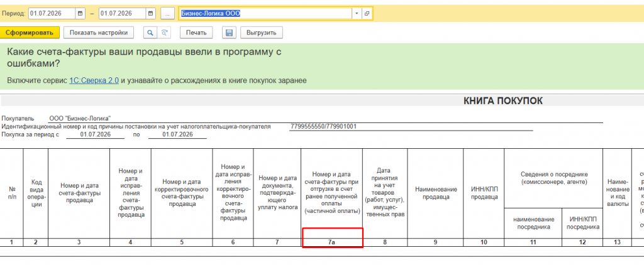Click Показать настройки button
This screenshot has width=644, height=265.
point(99,33)
